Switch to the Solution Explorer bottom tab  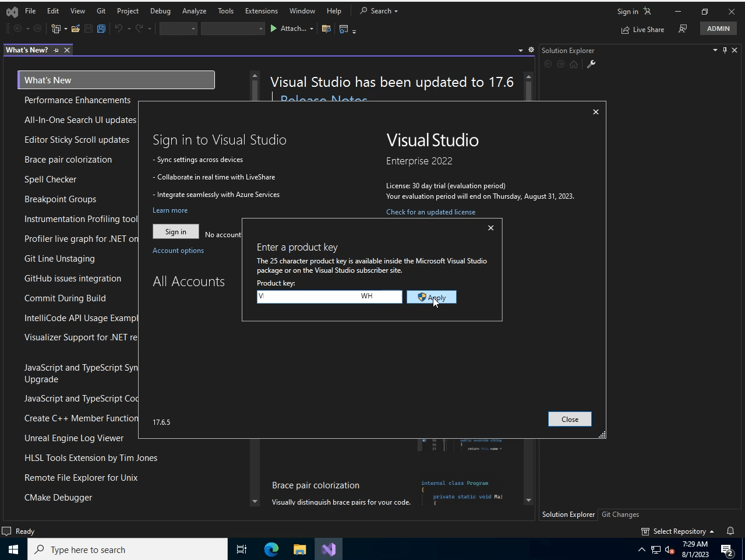[x=568, y=515]
